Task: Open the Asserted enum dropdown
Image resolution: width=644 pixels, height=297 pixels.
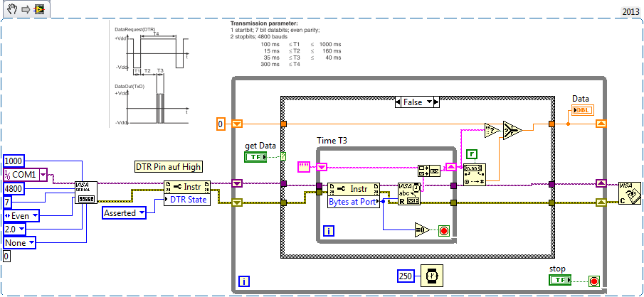Action: pyautogui.click(x=142, y=213)
